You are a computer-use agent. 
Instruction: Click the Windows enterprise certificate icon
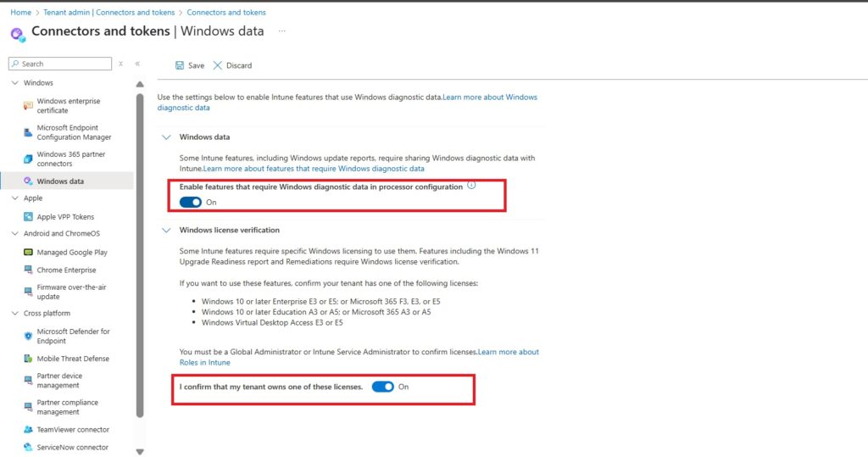[28, 106]
